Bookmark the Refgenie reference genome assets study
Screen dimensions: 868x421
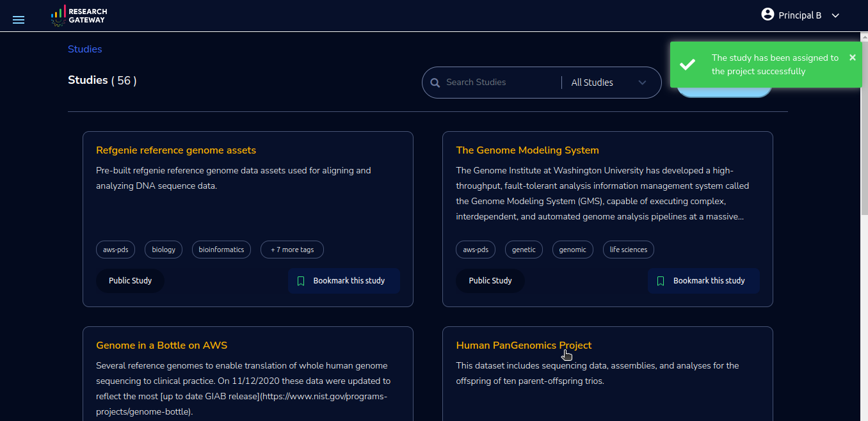tap(344, 281)
